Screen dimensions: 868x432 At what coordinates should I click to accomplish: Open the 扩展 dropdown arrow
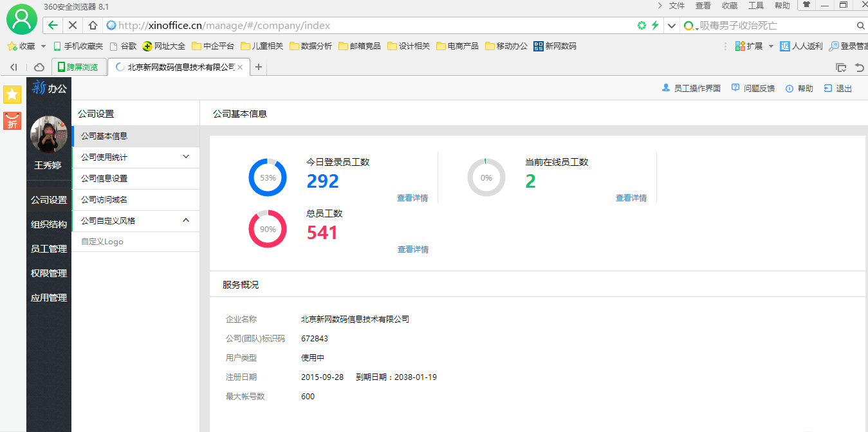click(x=771, y=46)
